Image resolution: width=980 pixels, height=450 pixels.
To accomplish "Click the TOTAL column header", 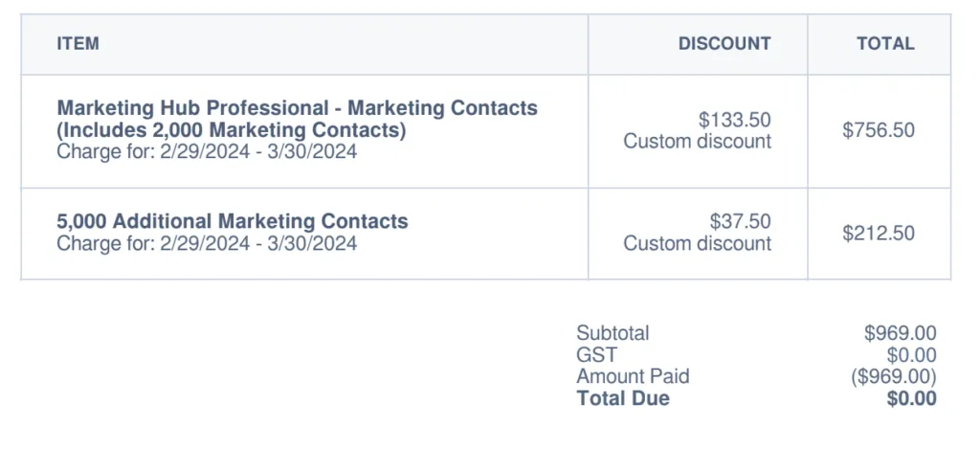I will pyautogui.click(x=885, y=43).
